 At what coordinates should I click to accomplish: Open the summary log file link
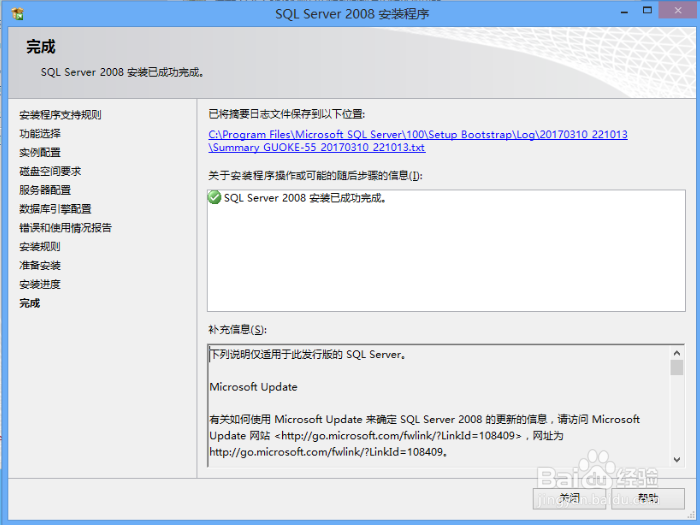[x=418, y=141]
